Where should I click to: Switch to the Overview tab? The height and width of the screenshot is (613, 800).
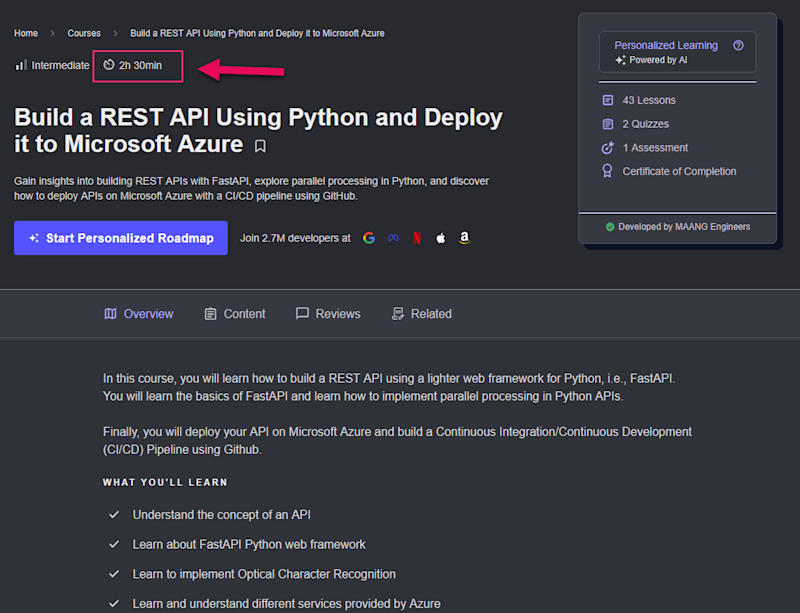[x=139, y=314]
